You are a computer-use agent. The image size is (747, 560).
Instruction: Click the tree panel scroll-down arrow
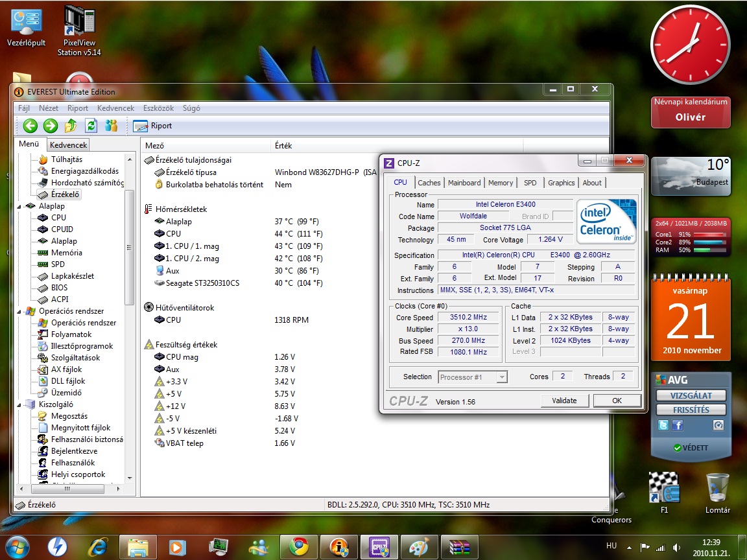click(130, 478)
